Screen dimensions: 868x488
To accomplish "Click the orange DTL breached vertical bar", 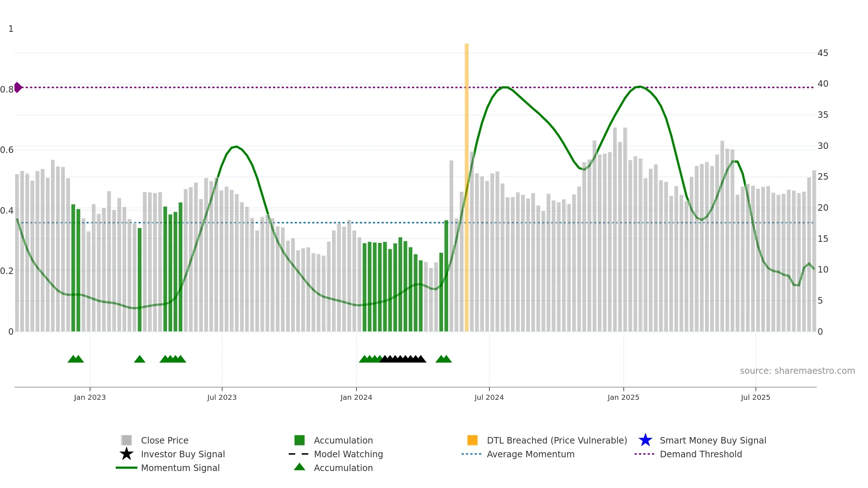I will (x=467, y=187).
